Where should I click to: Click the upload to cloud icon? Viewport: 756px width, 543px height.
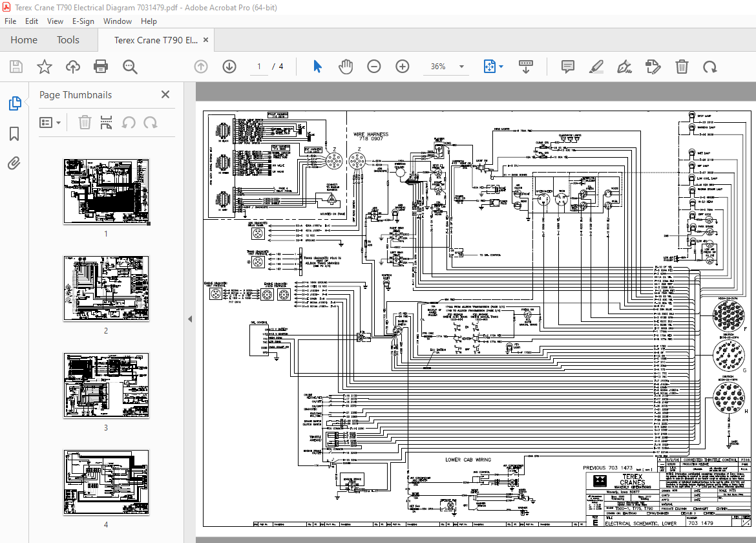click(x=73, y=67)
